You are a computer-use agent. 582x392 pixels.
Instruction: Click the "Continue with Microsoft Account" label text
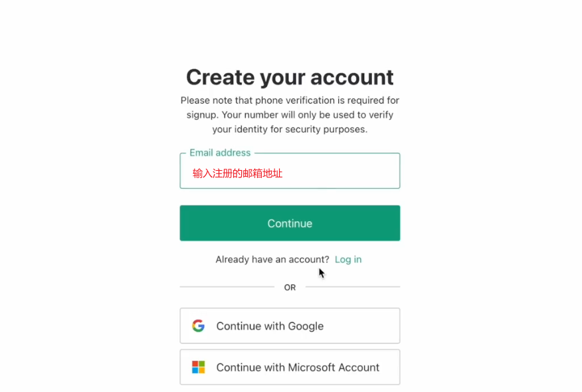298,367
